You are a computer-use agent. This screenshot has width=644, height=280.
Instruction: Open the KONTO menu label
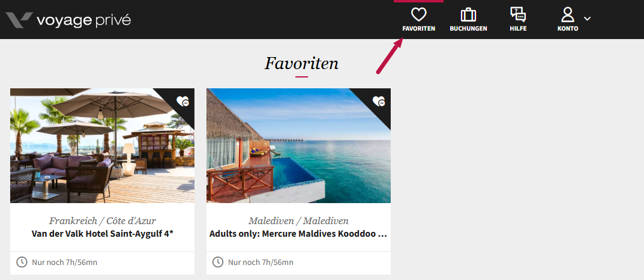point(568,29)
